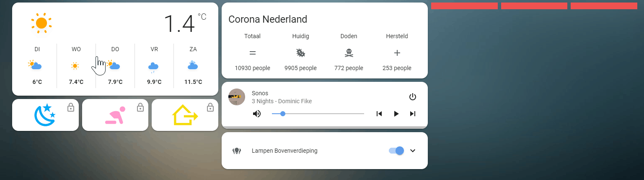Go to the previous Sonos track
This screenshot has height=180, width=644.
379,114
